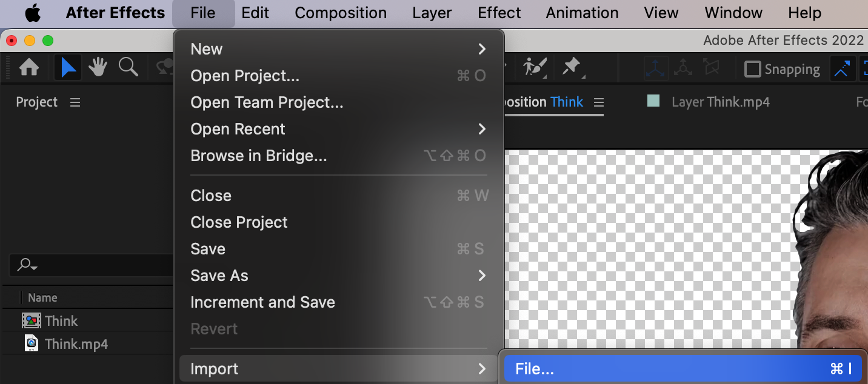868x384 pixels.
Task: Select the Puppet Pin tool
Action: click(x=572, y=67)
